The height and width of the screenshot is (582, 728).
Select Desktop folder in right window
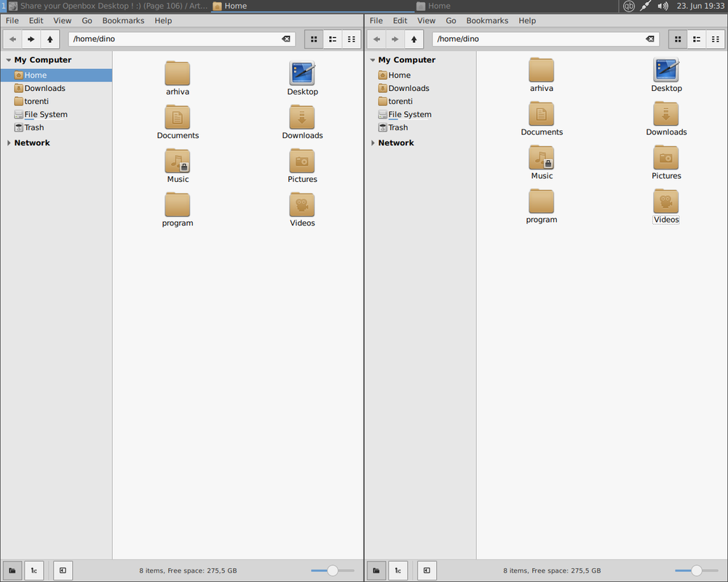666,75
